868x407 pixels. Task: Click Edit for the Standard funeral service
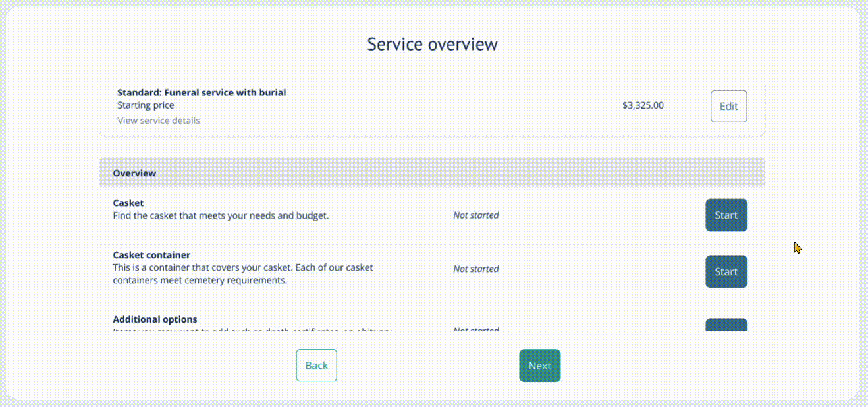728,106
